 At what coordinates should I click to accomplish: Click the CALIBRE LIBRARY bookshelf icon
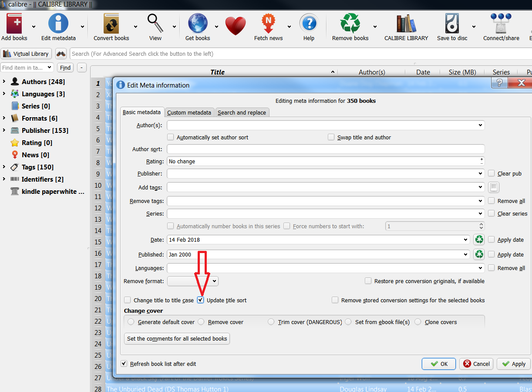pyautogui.click(x=406, y=23)
